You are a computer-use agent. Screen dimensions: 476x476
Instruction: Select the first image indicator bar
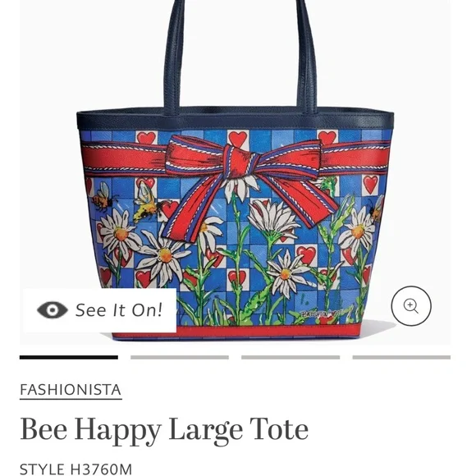(x=69, y=357)
